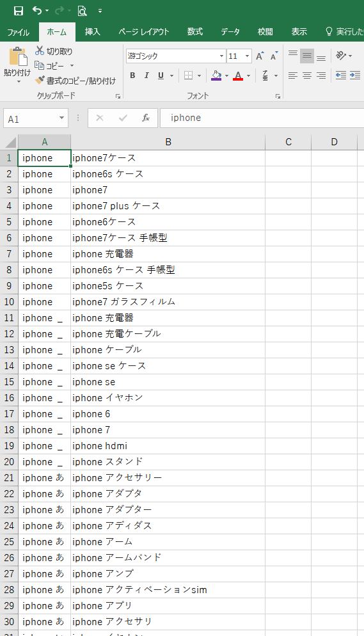Switch to the 挿入 tab

[x=92, y=31]
